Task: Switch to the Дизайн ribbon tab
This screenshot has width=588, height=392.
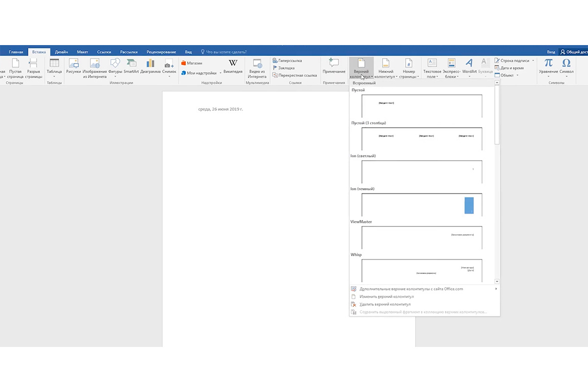Action: [x=61, y=52]
